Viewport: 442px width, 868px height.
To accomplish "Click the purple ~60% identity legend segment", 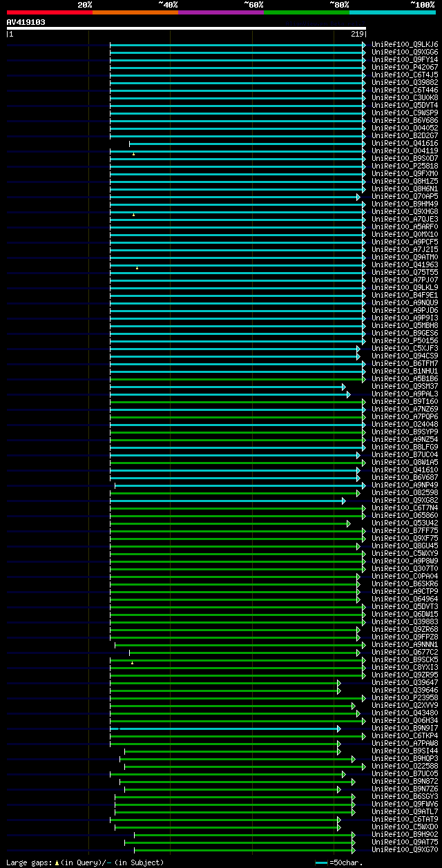I will (x=221, y=12).
